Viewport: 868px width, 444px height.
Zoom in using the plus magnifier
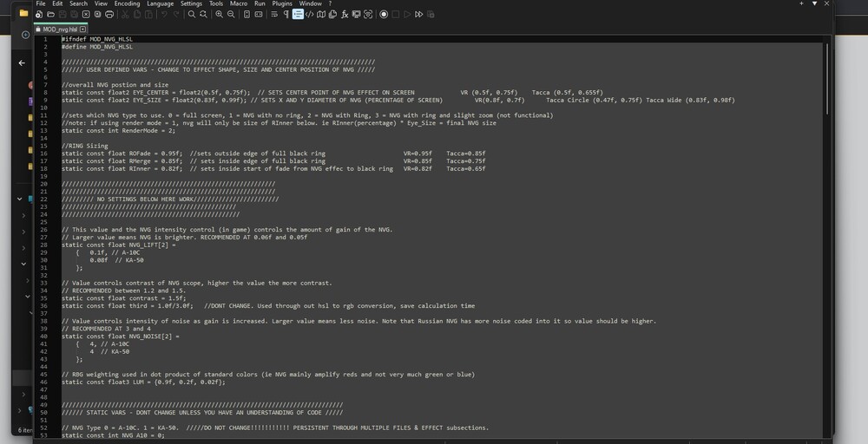(220, 15)
